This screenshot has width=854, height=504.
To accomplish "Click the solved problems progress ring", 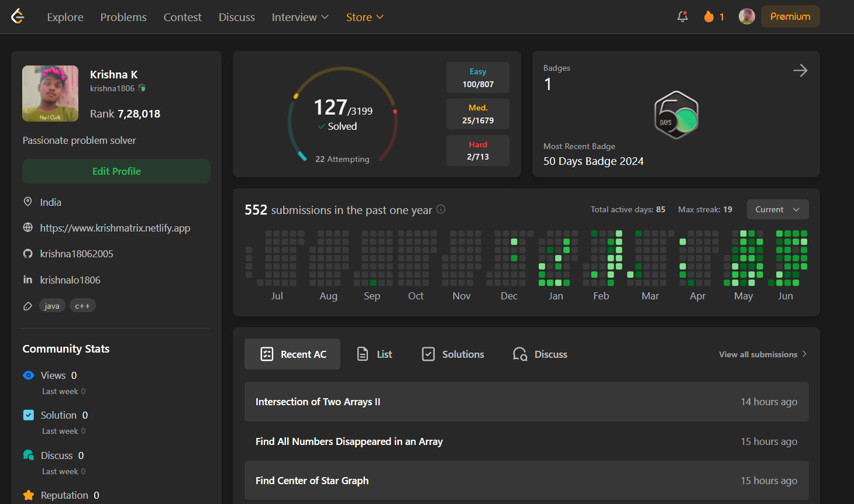I will tap(343, 115).
